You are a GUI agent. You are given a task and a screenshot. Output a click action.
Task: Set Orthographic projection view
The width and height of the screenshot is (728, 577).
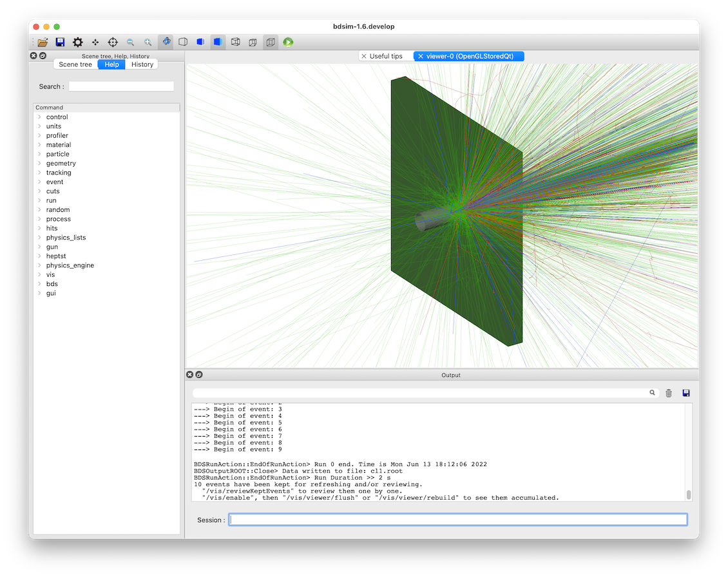coord(270,43)
